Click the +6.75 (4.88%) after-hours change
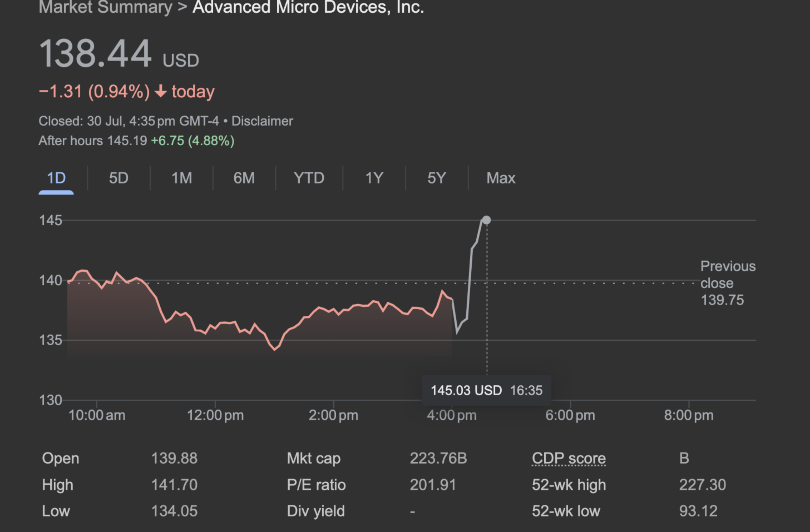 pyautogui.click(x=192, y=141)
